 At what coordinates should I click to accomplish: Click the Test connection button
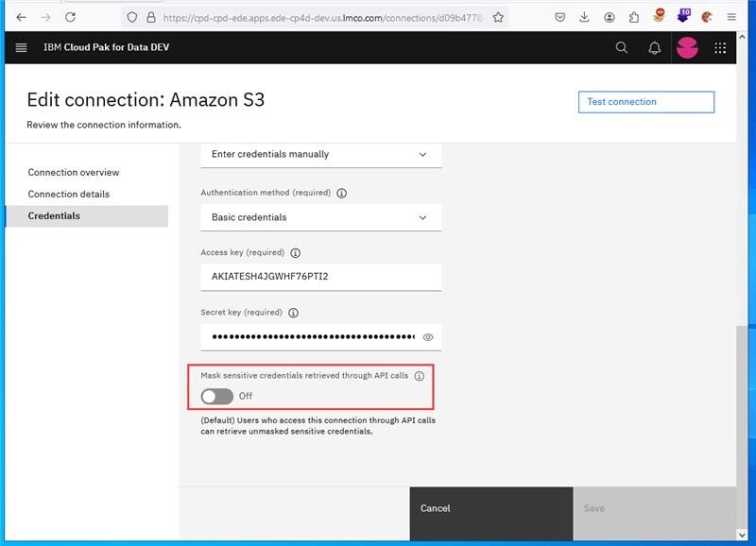click(x=645, y=102)
